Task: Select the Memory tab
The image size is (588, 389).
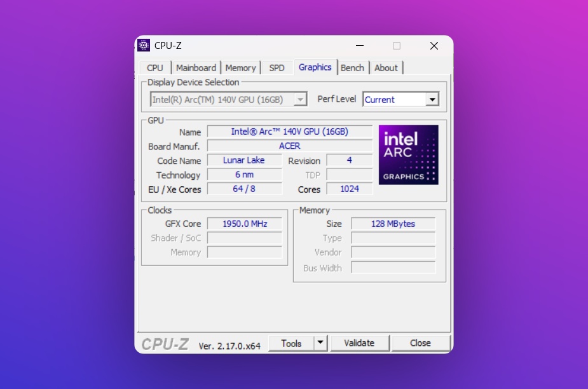Action: pyautogui.click(x=240, y=68)
